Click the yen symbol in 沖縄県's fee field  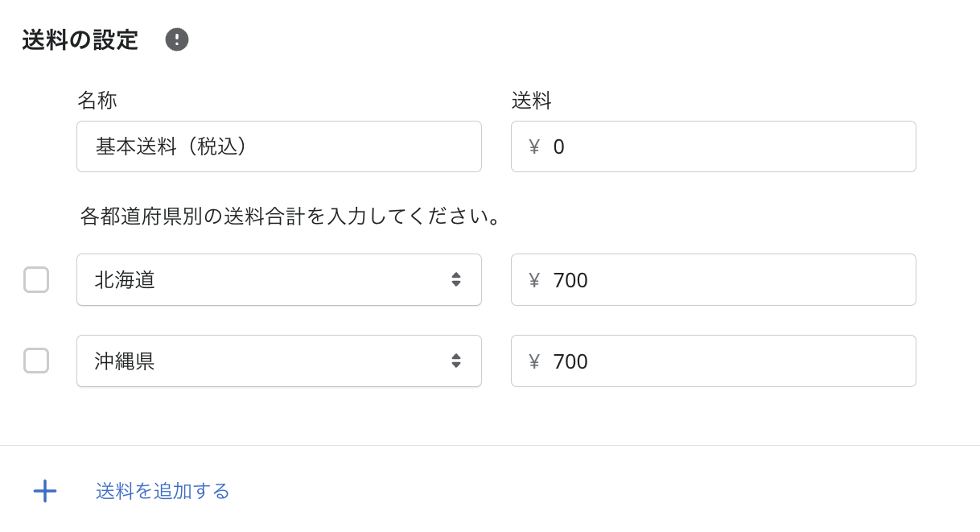coord(534,361)
